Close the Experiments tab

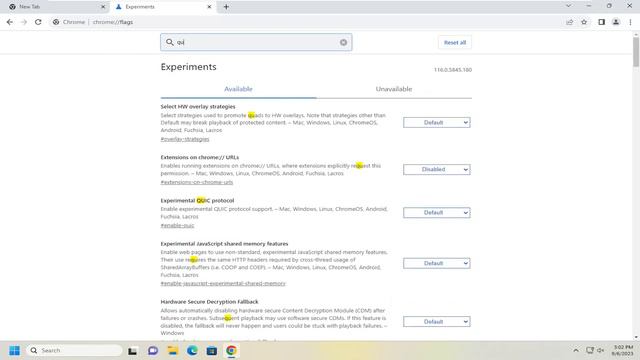[x=209, y=7]
